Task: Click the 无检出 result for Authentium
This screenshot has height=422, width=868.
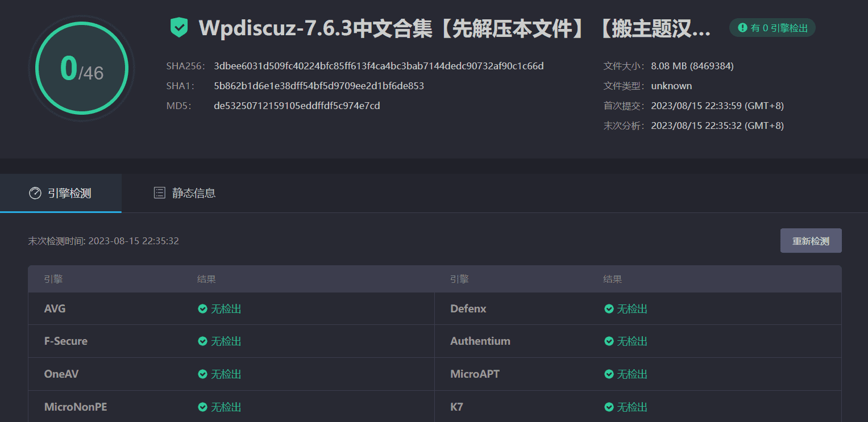Action: click(633, 341)
